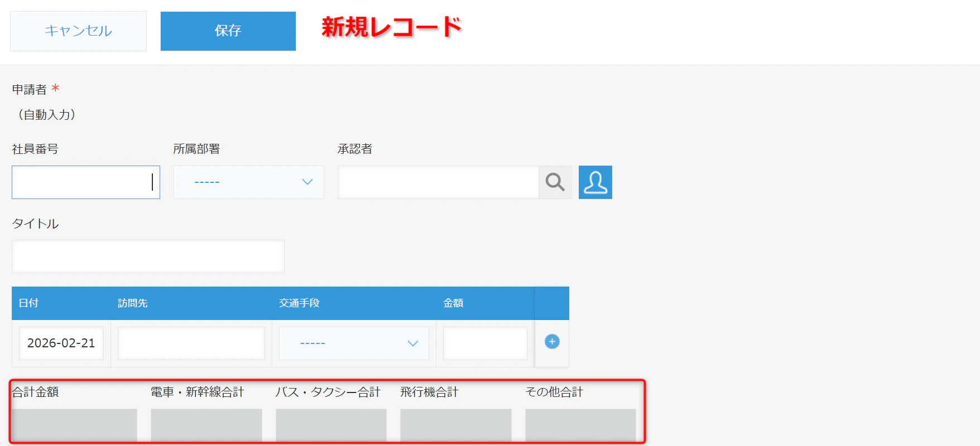Screen dimensions: 980x446
Task: Click the 日付 column header
Action: click(x=28, y=303)
